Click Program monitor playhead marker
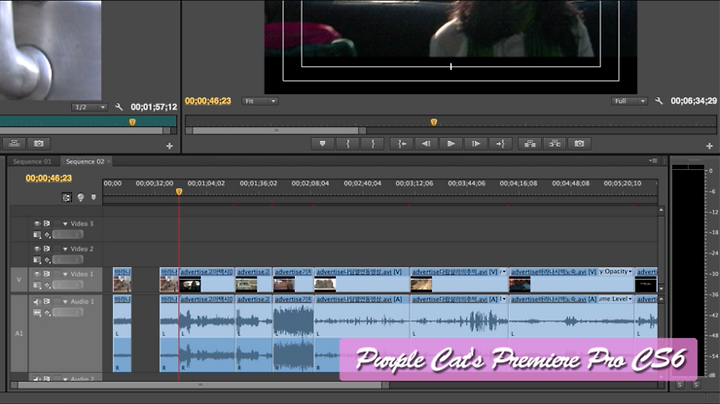The height and width of the screenshot is (404, 720). [433, 122]
